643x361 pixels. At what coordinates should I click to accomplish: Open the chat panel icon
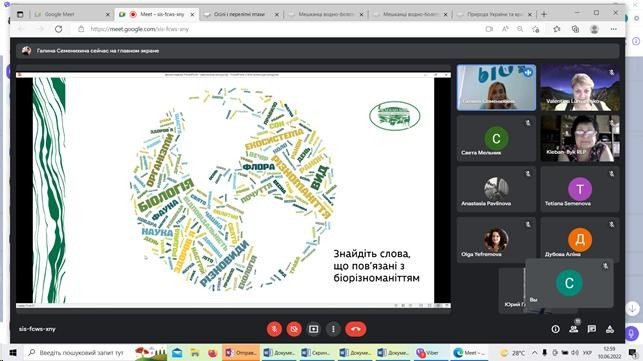[x=591, y=329]
